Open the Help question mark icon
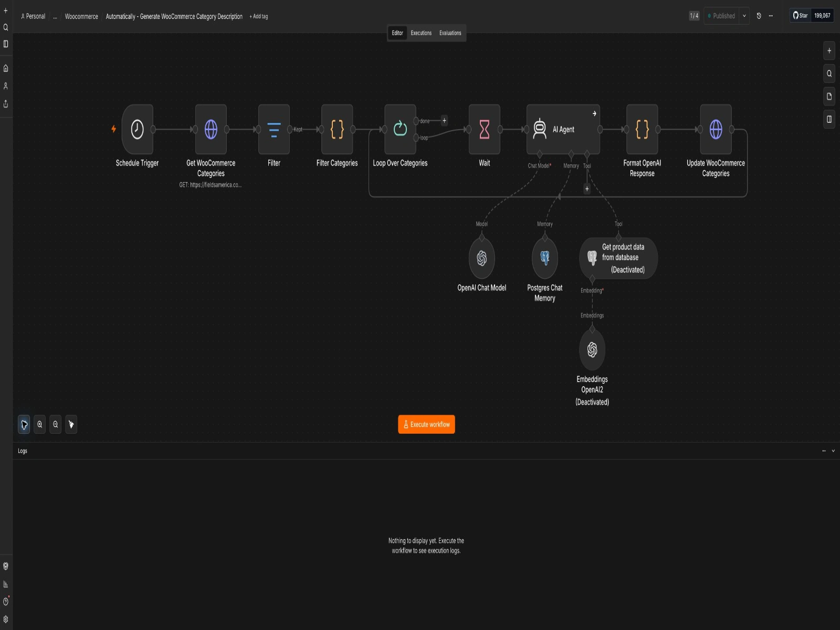 (x=6, y=602)
